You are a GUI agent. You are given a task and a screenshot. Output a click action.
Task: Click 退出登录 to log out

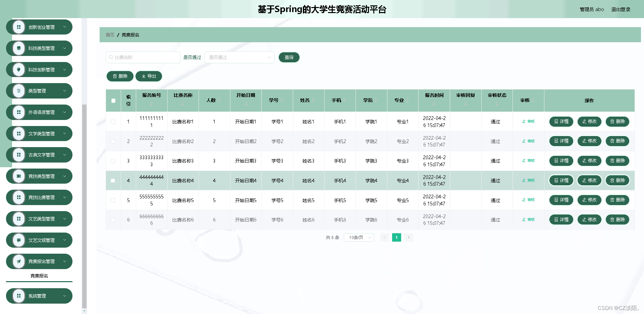point(621,9)
